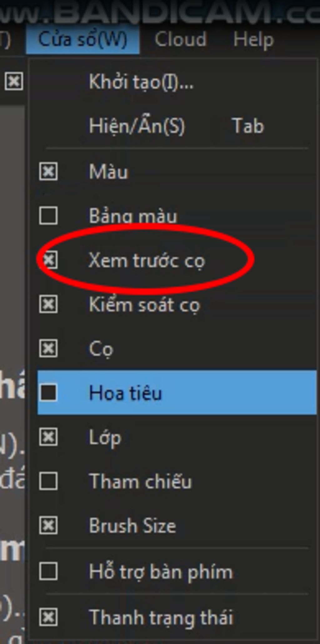Uncheck the Màu panel checkbox
The image size is (320, 644).
(48, 171)
